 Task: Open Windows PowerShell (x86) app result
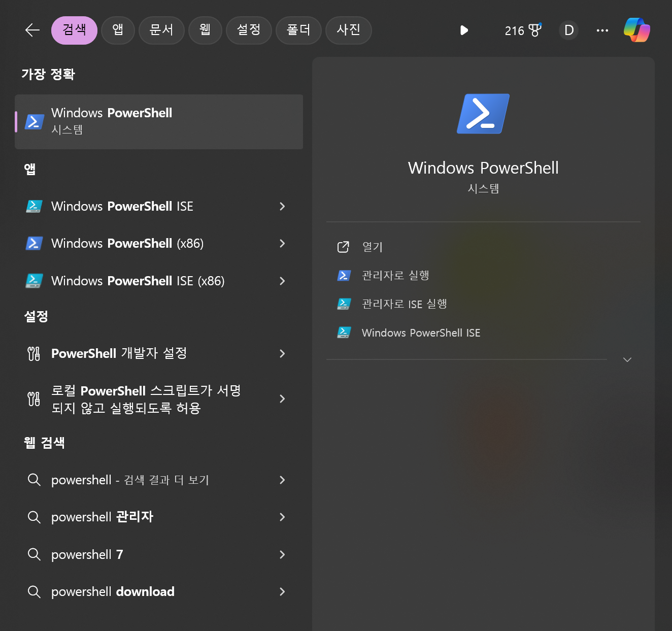click(159, 243)
